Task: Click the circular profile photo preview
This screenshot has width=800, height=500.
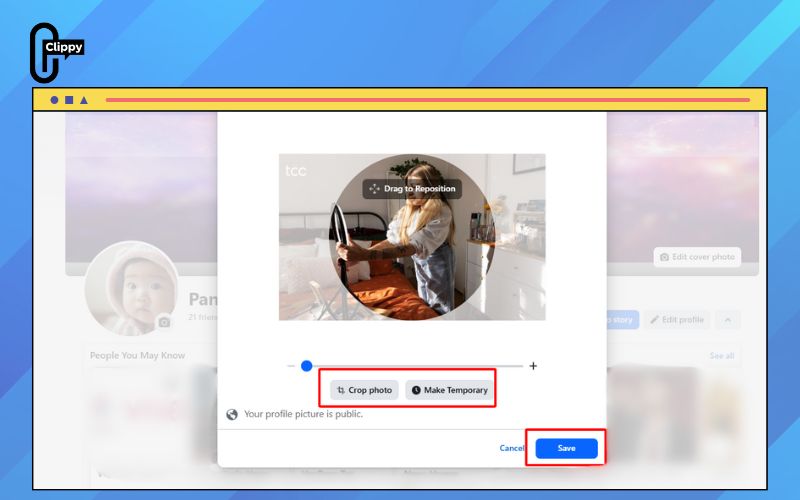Action: (412, 237)
